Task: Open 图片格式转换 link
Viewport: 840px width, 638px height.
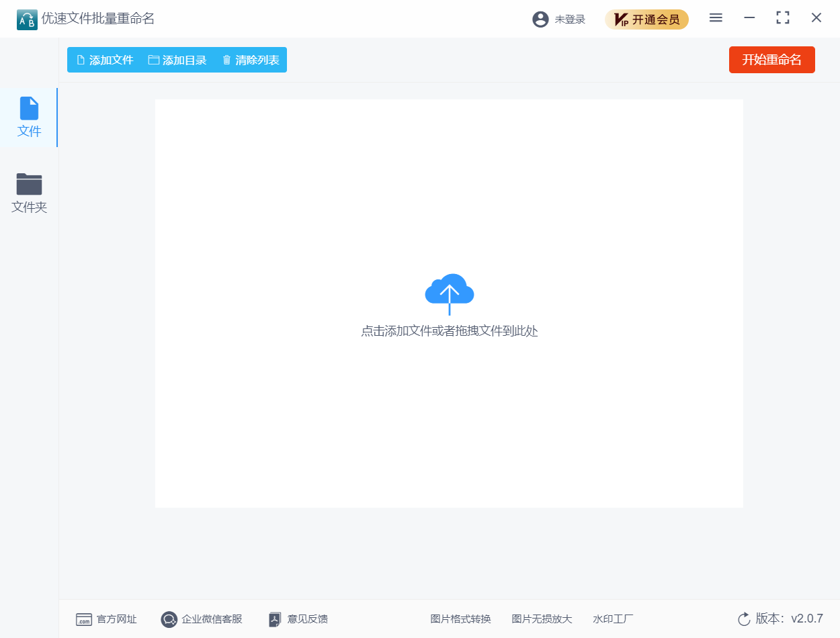Action: (460, 619)
